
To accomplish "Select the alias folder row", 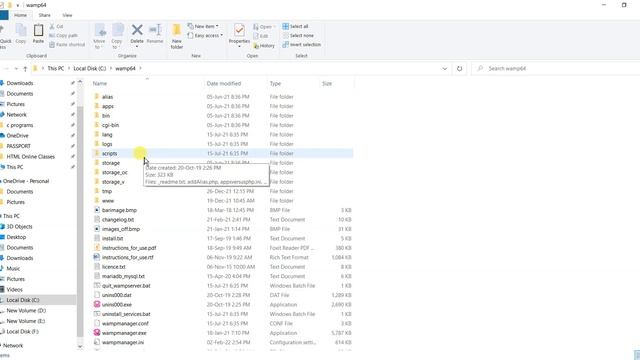I will pos(222,97).
